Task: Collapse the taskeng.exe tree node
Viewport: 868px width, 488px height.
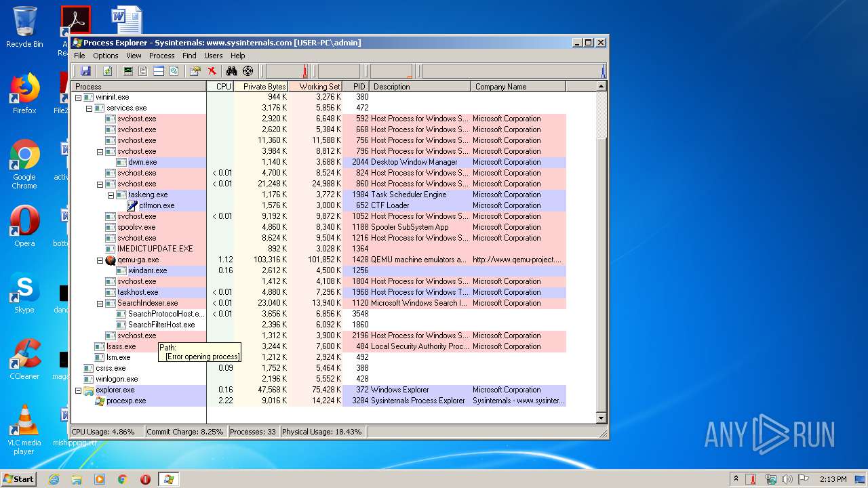Action: click(111, 195)
